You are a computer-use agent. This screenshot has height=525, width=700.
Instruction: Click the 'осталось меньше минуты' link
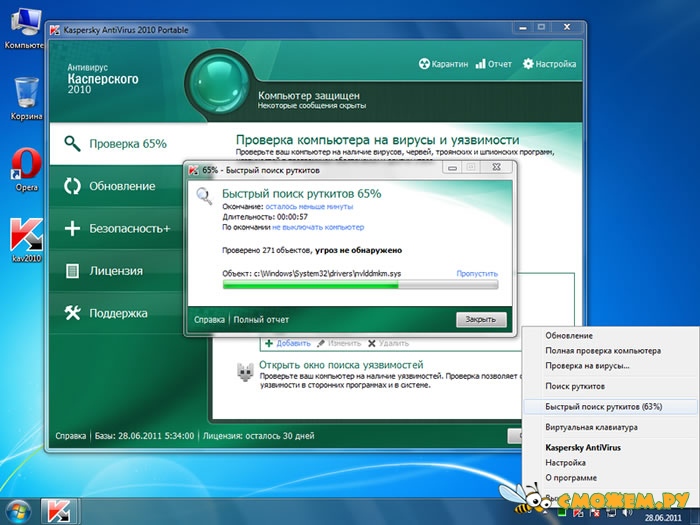pyautogui.click(x=309, y=207)
